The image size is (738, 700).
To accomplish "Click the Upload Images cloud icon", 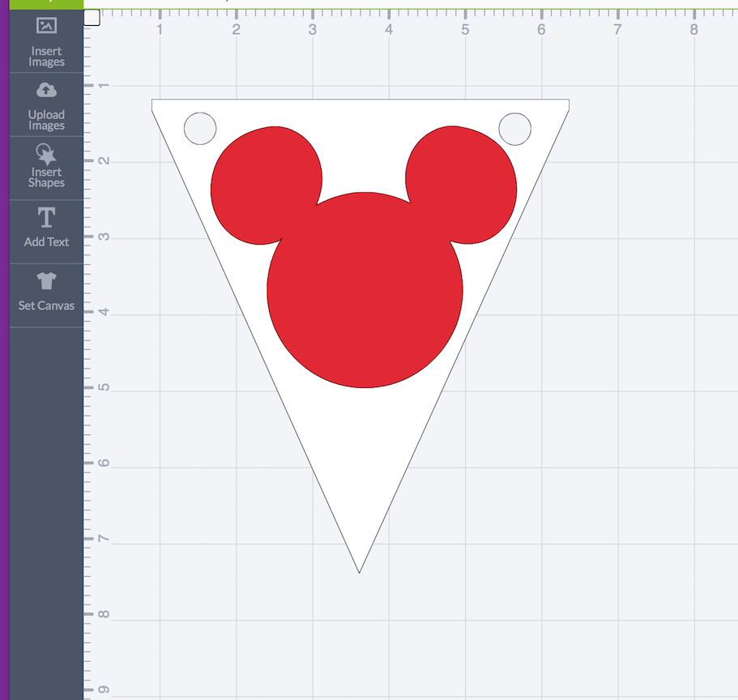I will coord(46,90).
